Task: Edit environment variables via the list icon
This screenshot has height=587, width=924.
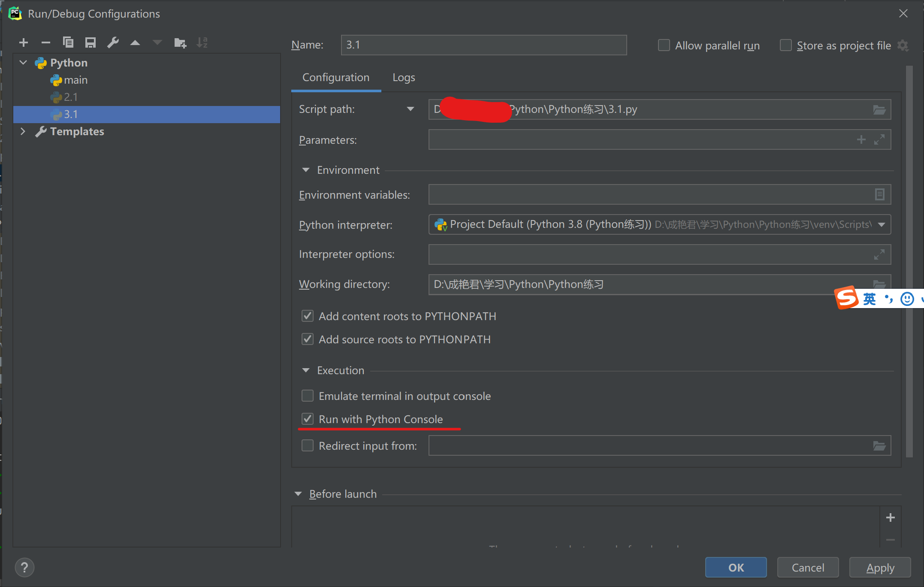Action: click(879, 195)
